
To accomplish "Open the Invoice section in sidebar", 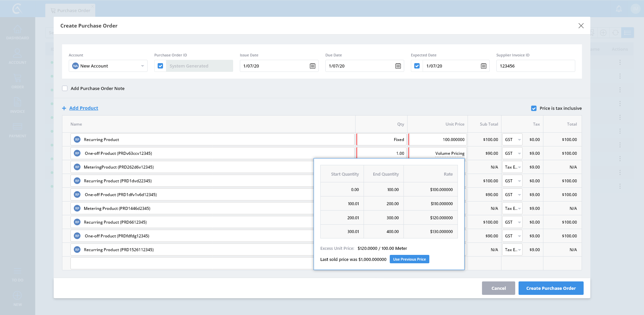I will [17, 105].
